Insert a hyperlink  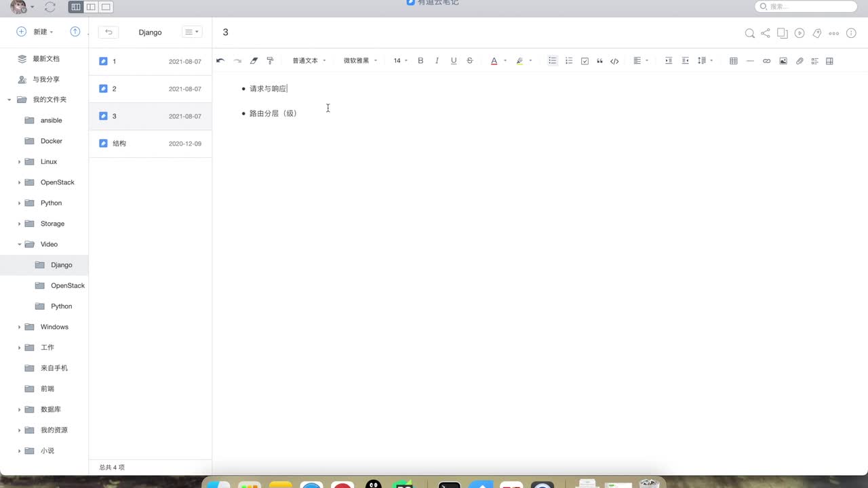(766, 61)
